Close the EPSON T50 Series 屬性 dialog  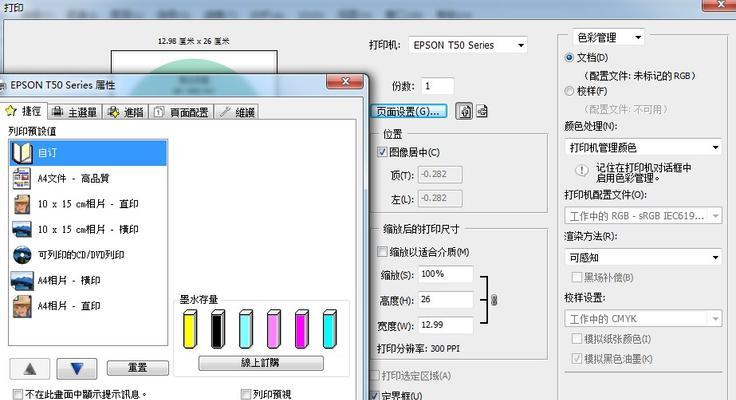[345, 82]
